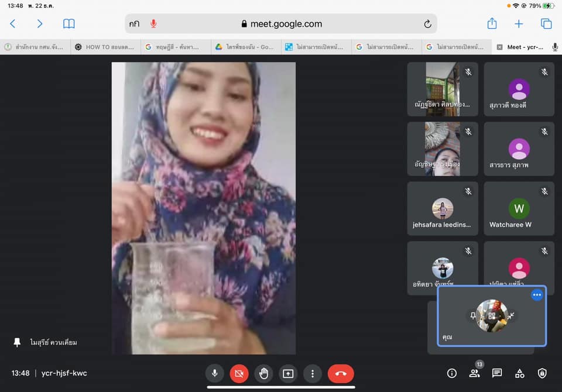Viewport: 562px width, 392px height.
Task: Switch to the Google Drive tab
Action: click(246, 47)
